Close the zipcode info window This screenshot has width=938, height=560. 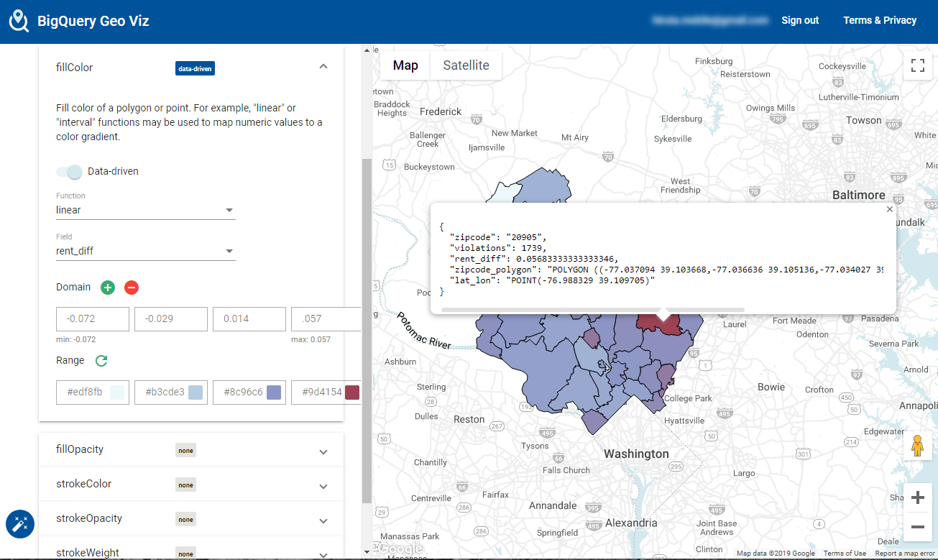(890, 209)
